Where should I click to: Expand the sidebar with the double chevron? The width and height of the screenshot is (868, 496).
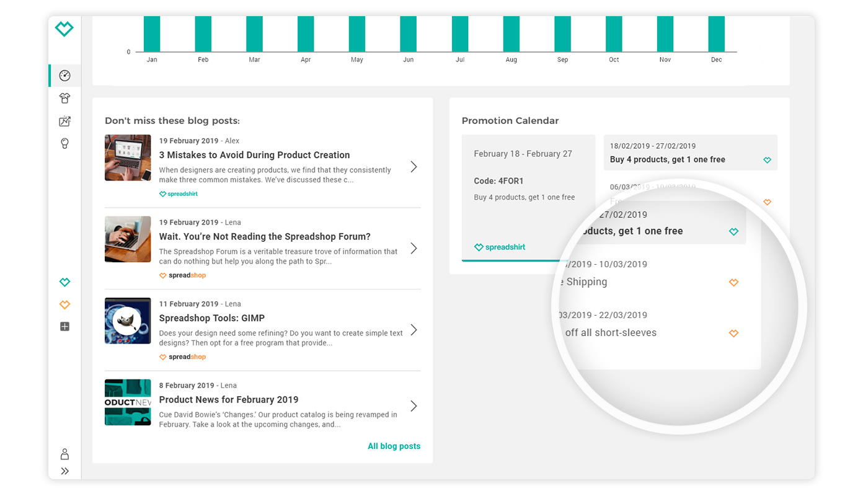(64, 471)
